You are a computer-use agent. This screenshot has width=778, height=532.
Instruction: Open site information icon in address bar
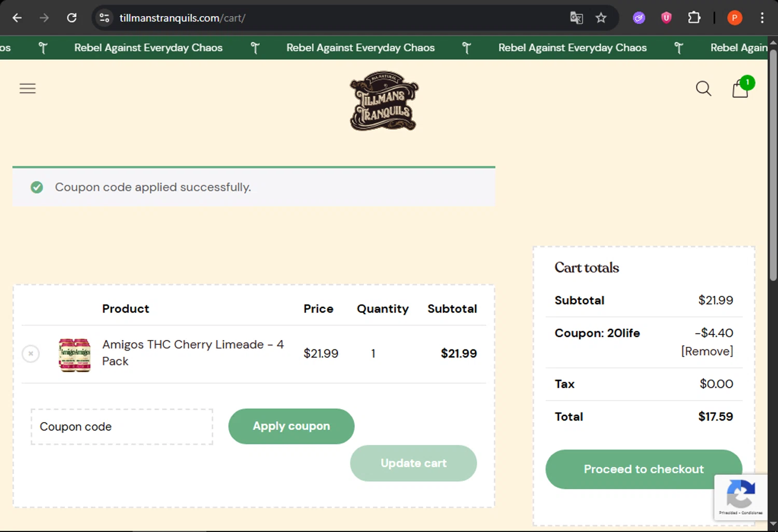[104, 18]
